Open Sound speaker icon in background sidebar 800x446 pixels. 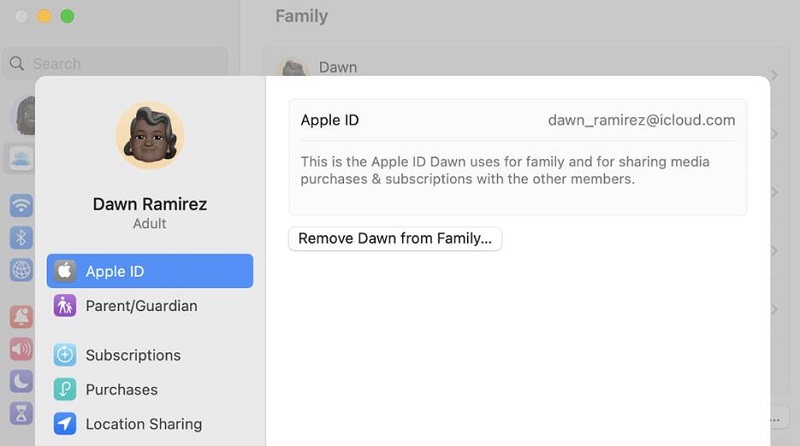(x=21, y=349)
